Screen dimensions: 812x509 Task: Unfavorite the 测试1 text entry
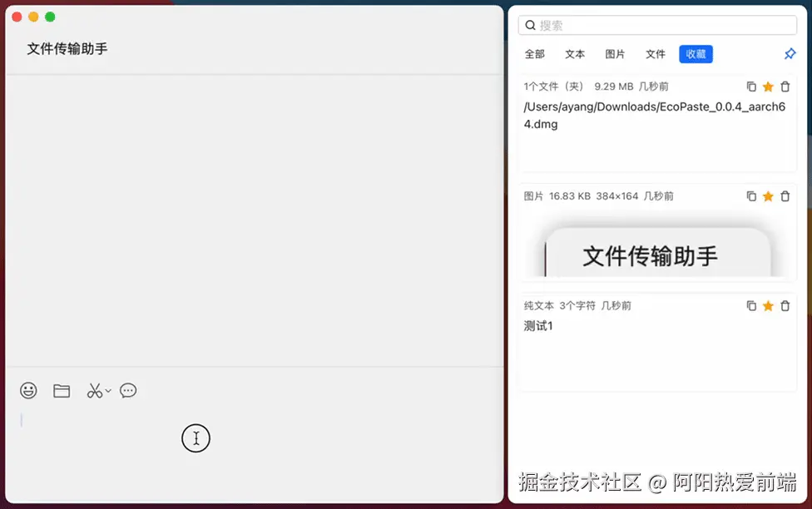coord(767,305)
